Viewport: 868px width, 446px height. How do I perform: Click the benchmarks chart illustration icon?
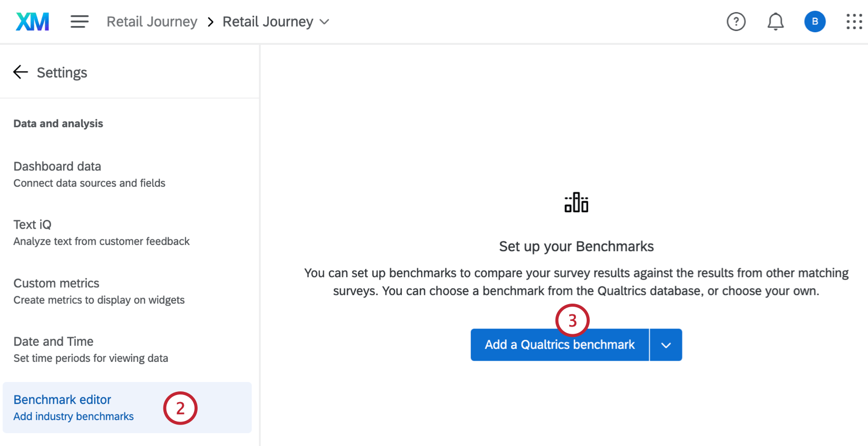click(x=576, y=202)
